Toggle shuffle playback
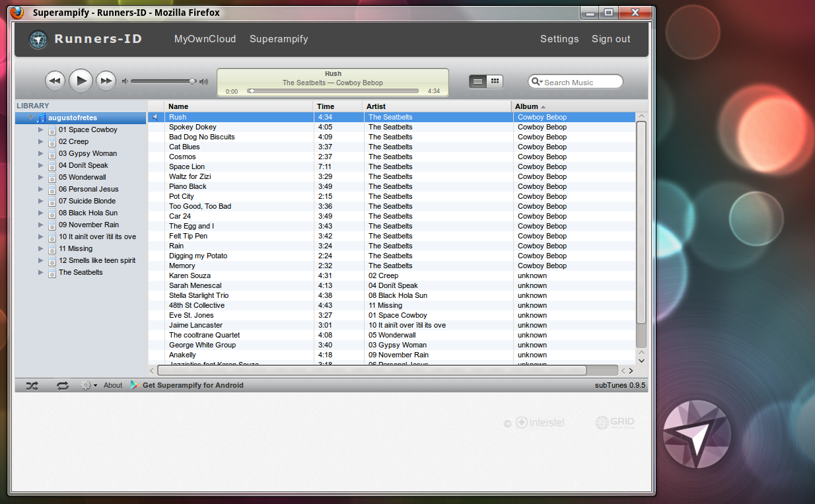The width and height of the screenshot is (815, 504). click(32, 385)
